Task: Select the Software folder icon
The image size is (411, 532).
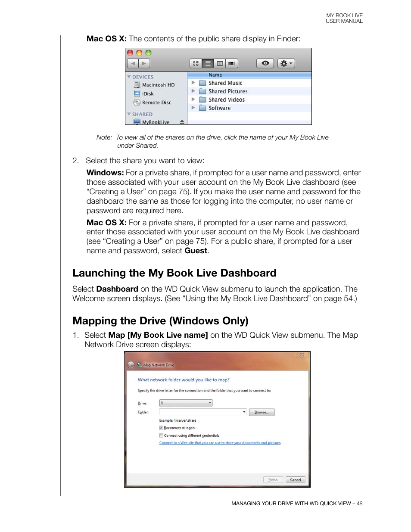Action: (202, 108)
